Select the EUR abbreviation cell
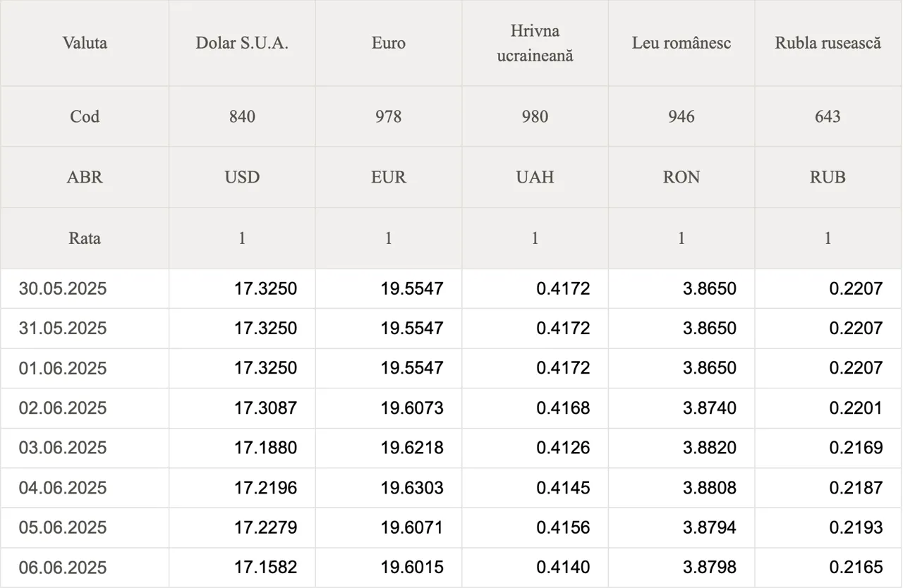The height and width of the screenshot is (588, 903). pyautogui.click(x=389, y=177)
